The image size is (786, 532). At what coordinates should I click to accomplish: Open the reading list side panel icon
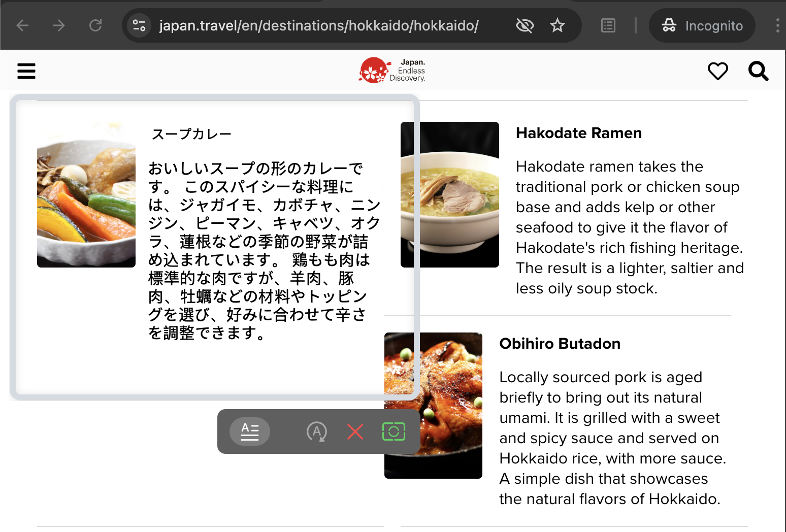(x=608, y=25)
